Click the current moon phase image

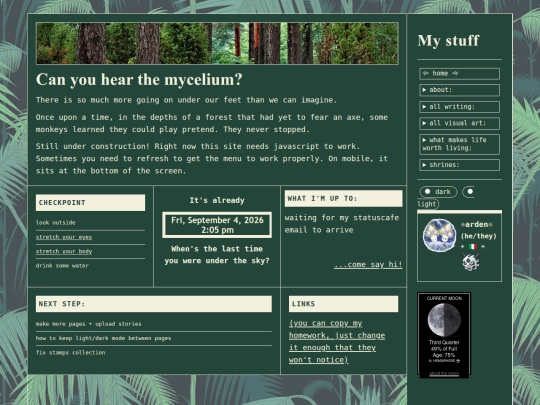[x=444, y=320]
